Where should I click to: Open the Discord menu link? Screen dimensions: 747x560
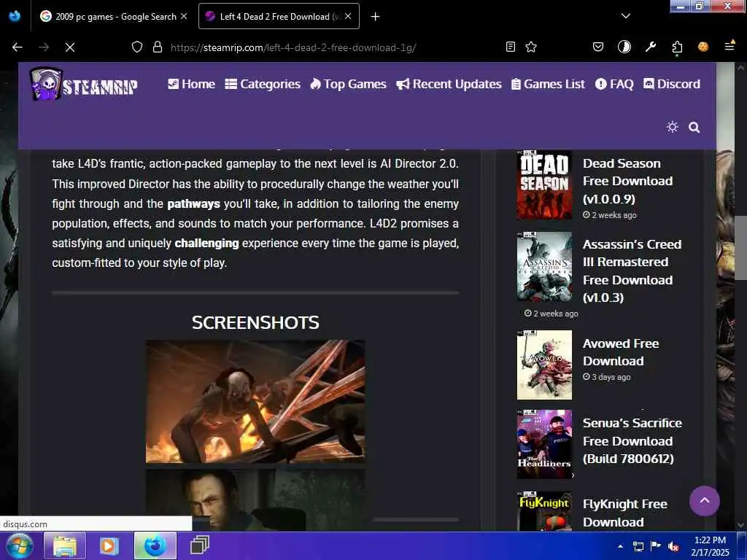point(672,85)
